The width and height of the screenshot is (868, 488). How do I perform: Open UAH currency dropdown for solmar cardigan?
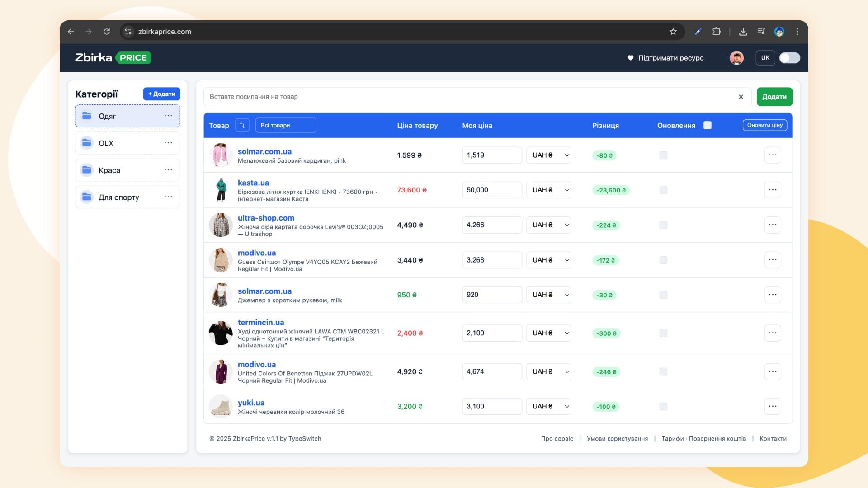[x=548, y=155]
